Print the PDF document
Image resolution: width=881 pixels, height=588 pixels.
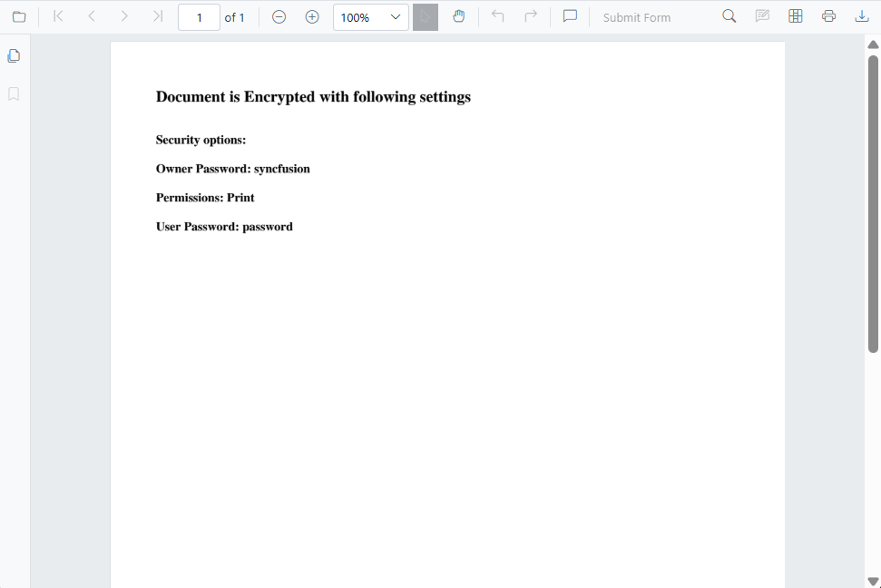click(828, 16)
